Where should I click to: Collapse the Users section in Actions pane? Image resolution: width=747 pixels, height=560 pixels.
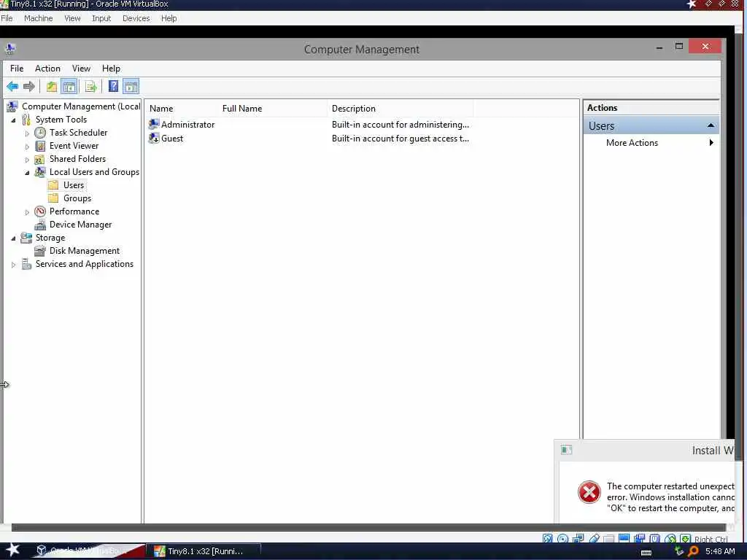[x=711, y=125]
